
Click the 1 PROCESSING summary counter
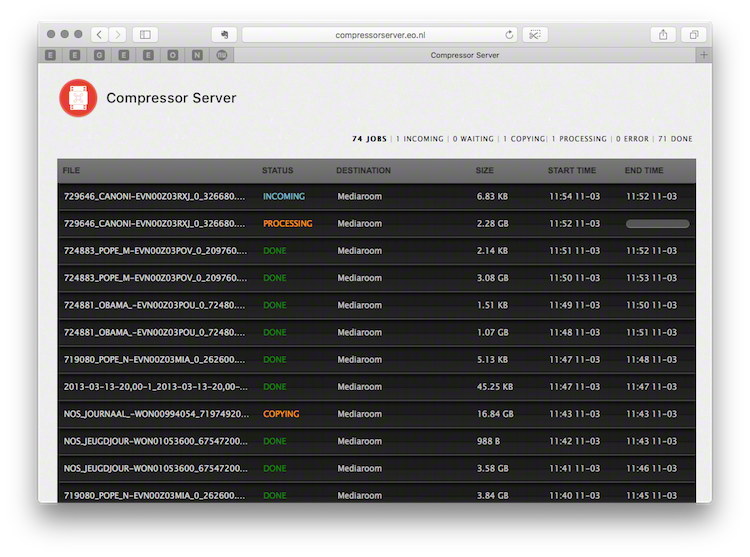pyautogui.click(x=579, y=139)
